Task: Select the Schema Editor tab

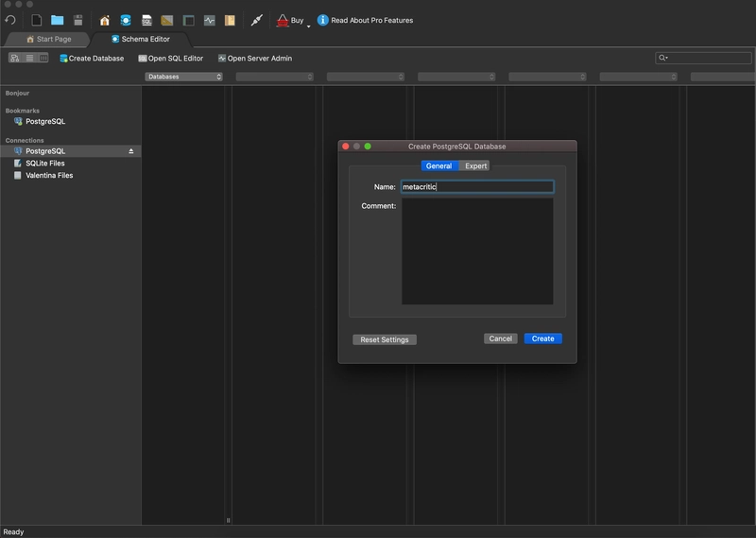Action: point(141,39)
